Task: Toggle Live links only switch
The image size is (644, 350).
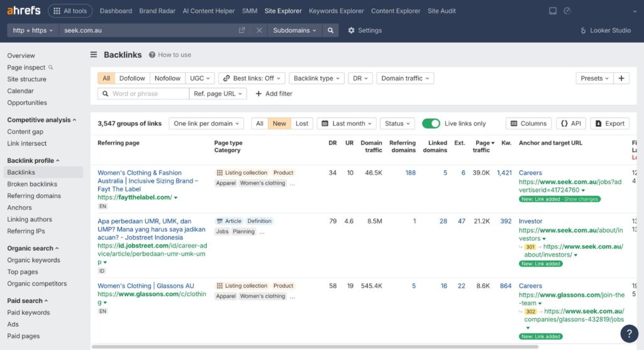Action: click(x=431, y=124)
